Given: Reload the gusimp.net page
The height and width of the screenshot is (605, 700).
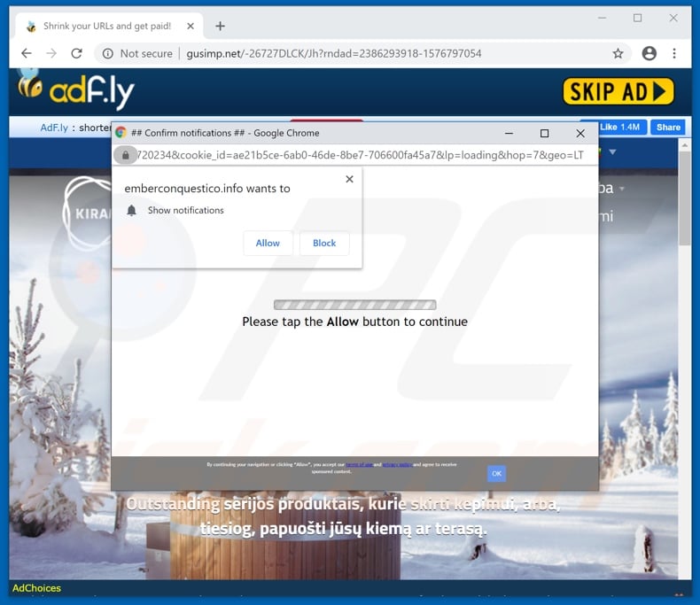Looking at the screenshot, I should tap(77, 53).
